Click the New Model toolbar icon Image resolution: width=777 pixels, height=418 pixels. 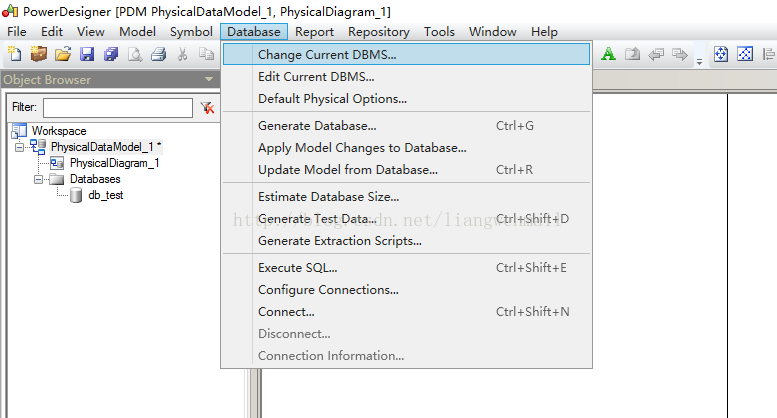click(x=15, y=54)
